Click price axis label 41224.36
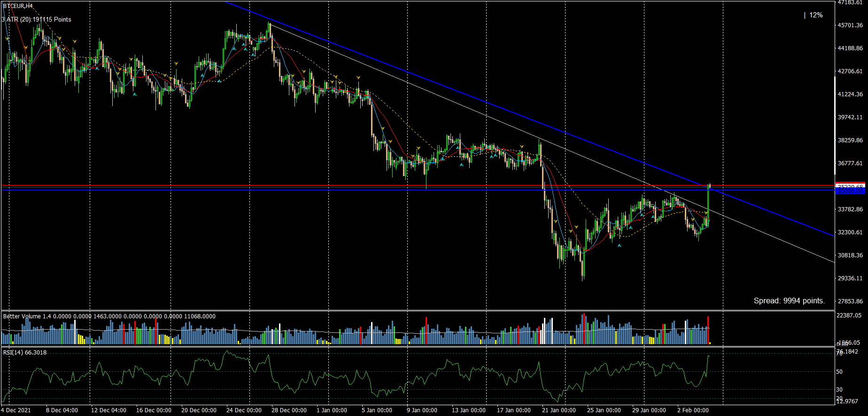Screen dimensions: 868x416 (x=850, y=94)
